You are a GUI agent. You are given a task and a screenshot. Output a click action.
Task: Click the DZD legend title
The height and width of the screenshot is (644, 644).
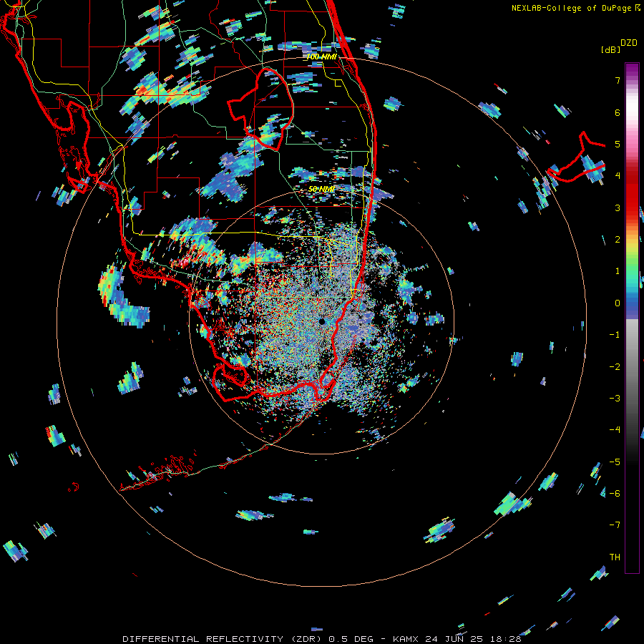point(629,43)
